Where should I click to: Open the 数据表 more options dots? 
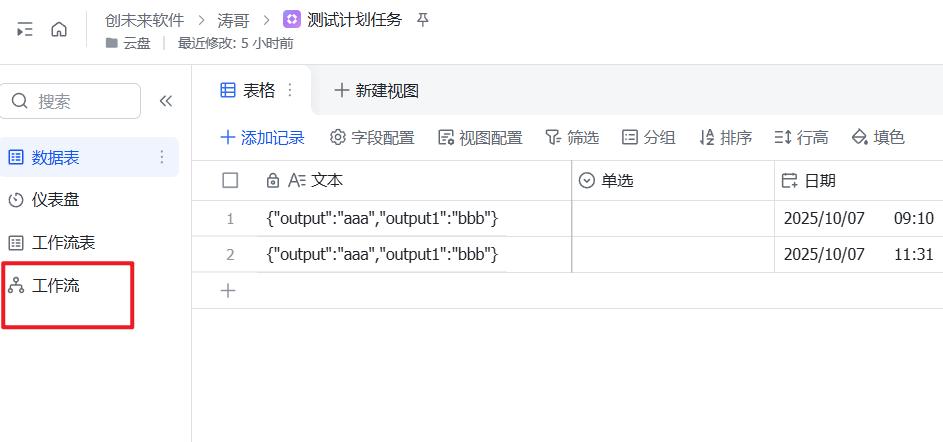[161, 158]
